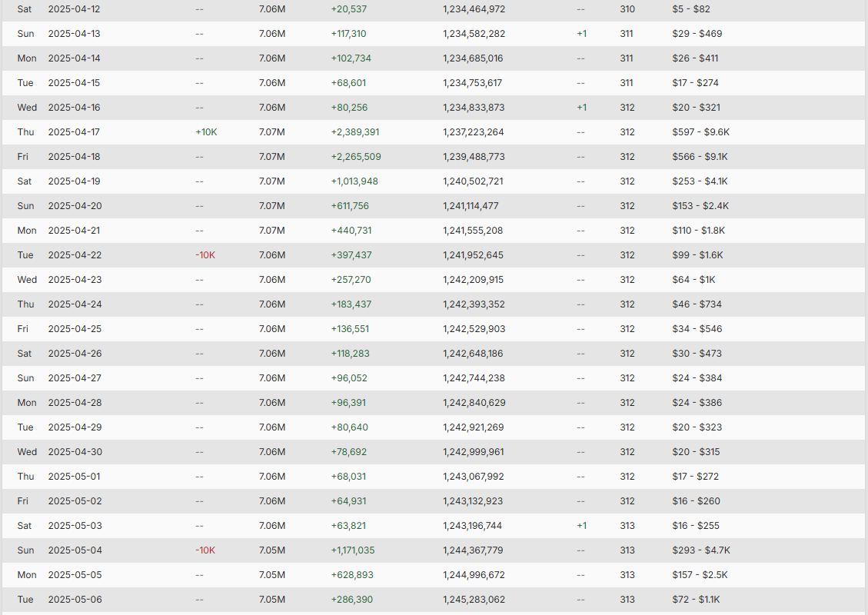Click the +1 video change on 2025-04-13

click(x=582, y=34)
